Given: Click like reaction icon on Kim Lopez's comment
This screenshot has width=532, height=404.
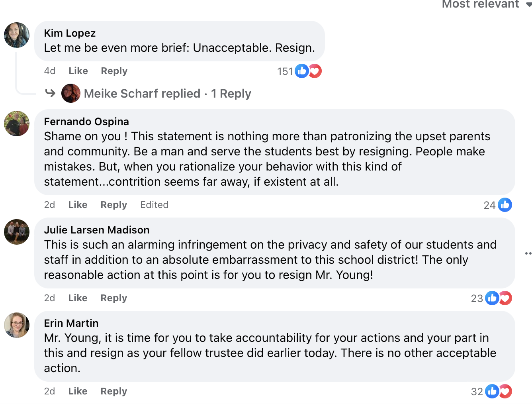Looking at the screenshot, I should [x=302, y=71].
